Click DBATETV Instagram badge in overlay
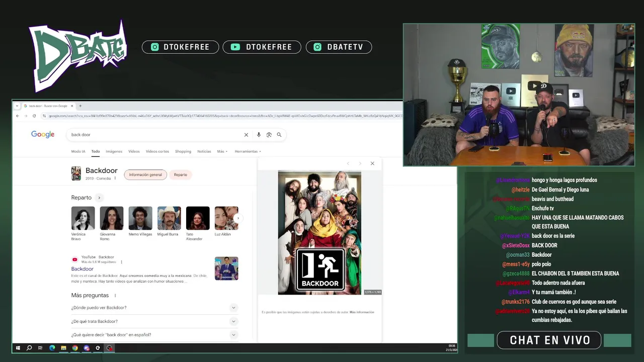Image resolution: width=644 pixels, height=362 pixels. 339,47
